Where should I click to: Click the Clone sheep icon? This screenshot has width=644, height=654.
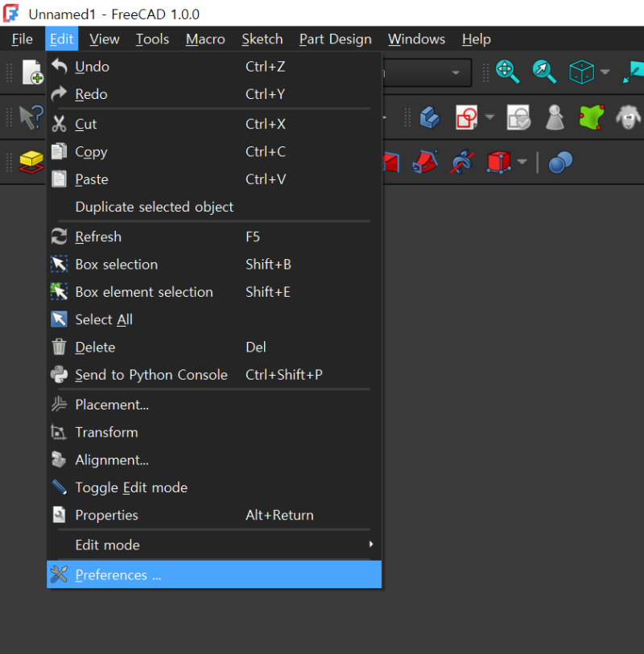point(629,117)
